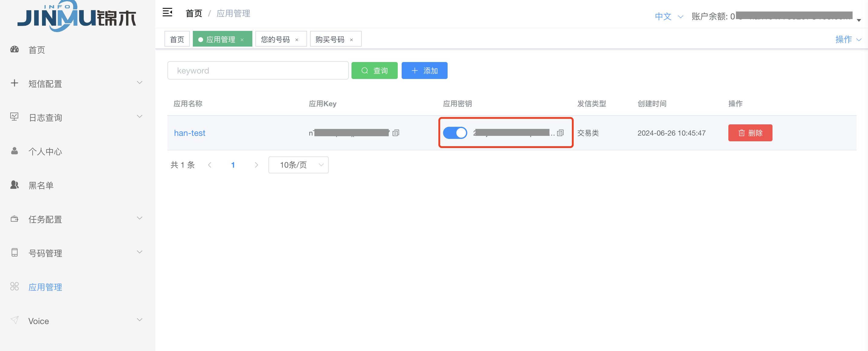Click 首页 in the breadcrumb
Viewport: 868px width, 351px height.
click(x=194, y=14)
